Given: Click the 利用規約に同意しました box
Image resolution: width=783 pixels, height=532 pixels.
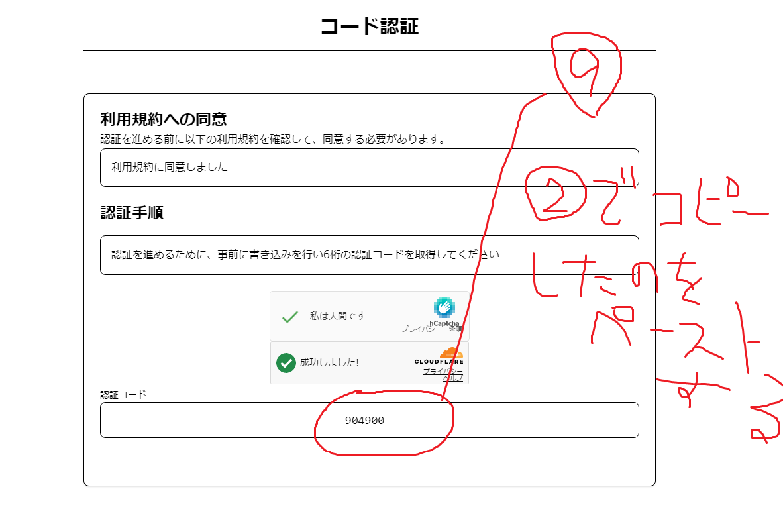Looking at the screenshot, I should [369, 168].
